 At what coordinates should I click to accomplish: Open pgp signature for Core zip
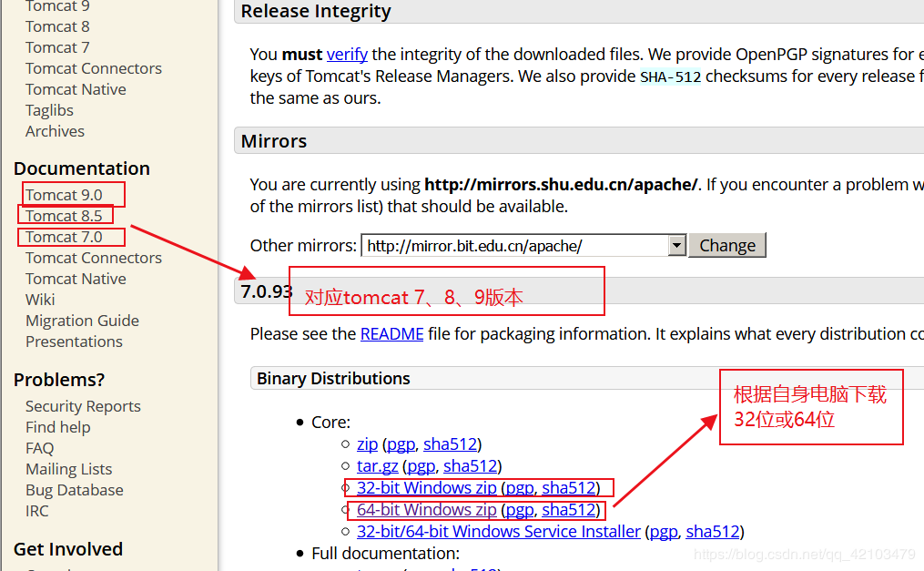(x=401, y=444)
